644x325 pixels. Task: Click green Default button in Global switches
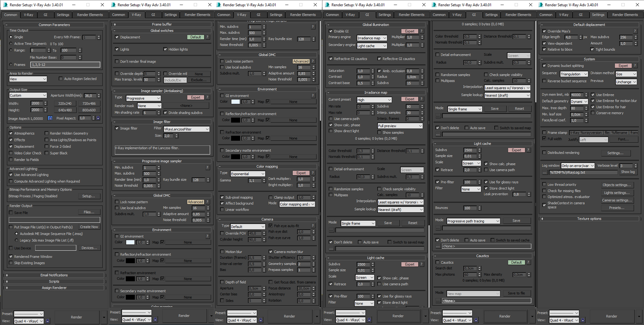tap(195, 37)
